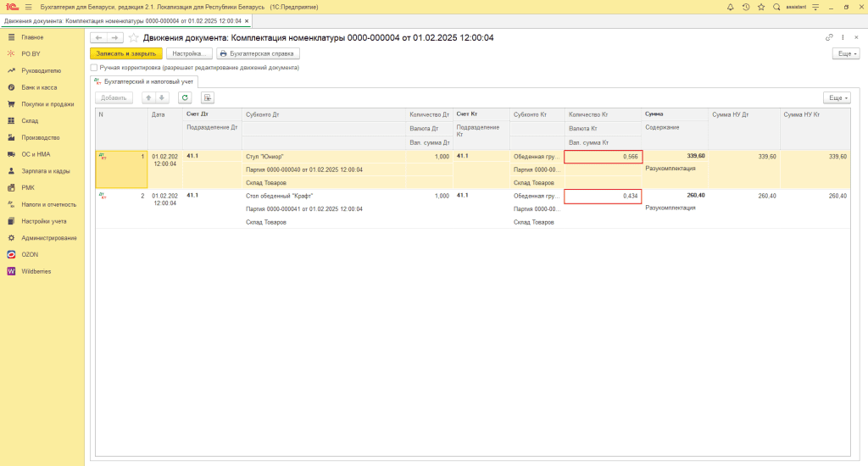Click the search magnifier icon
The image size is (868, 466).
776,7
